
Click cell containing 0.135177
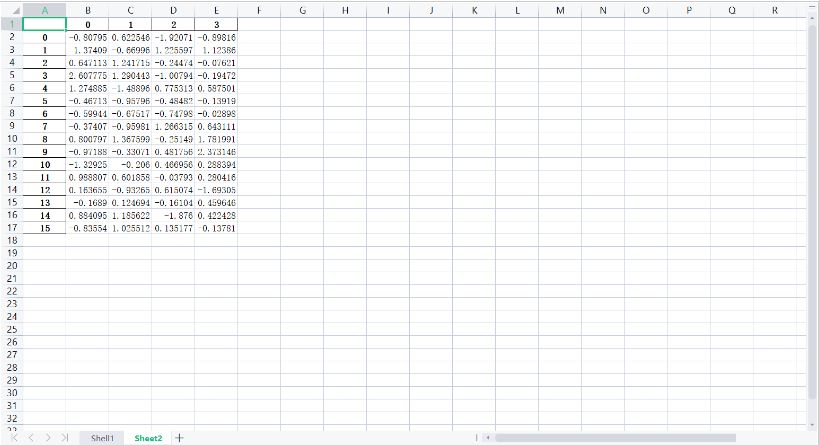pos(173,228)
